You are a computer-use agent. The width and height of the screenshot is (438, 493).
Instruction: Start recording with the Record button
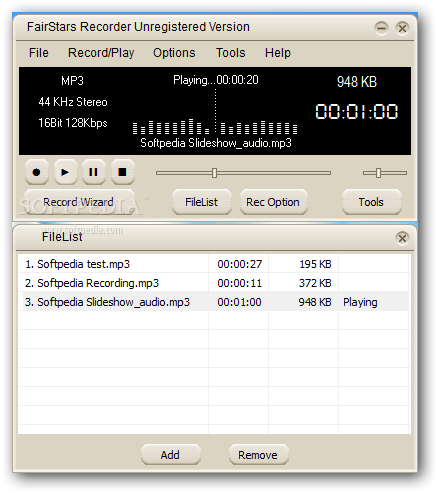(x=37, y=172)
